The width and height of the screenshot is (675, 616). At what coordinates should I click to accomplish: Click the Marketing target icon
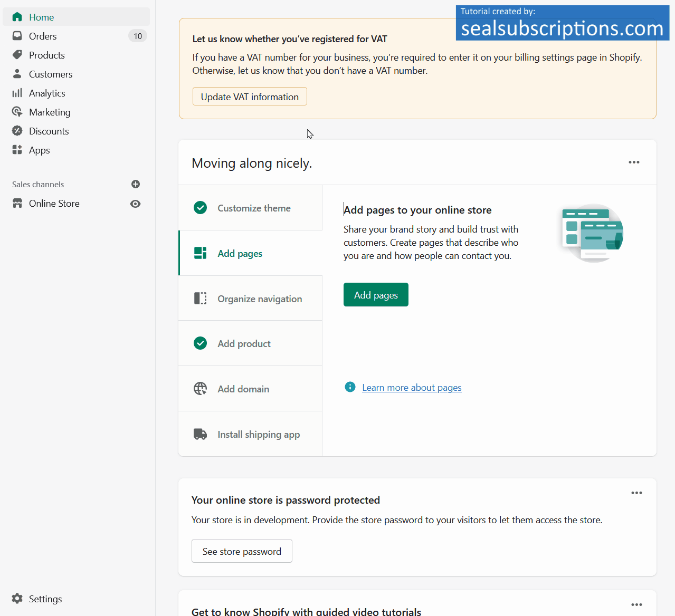click(17, 112)
